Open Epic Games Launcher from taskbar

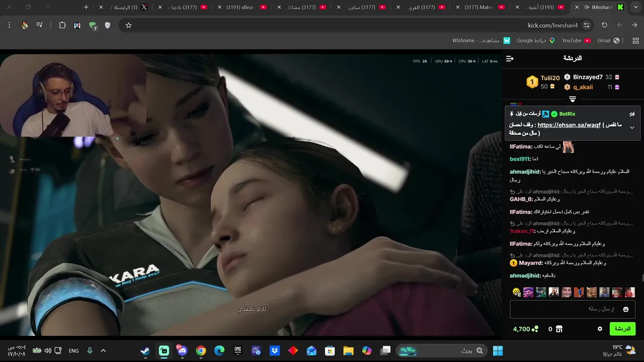point(238,350)
